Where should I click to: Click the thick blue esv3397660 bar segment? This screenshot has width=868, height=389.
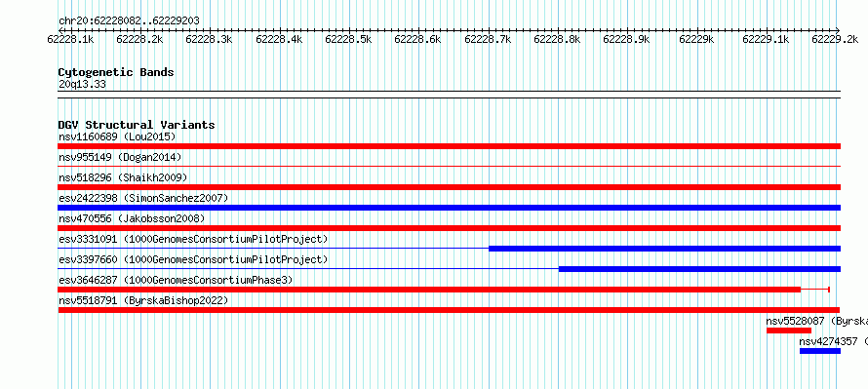[x=699, y=269]
